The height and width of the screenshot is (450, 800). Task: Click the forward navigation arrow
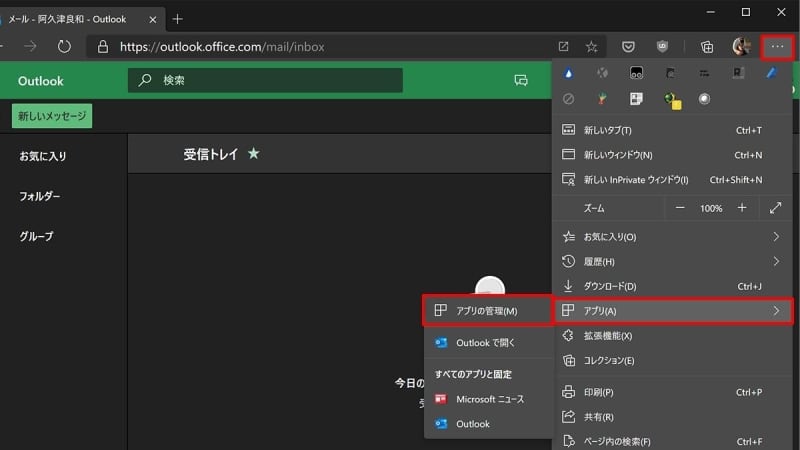[30, 46]
